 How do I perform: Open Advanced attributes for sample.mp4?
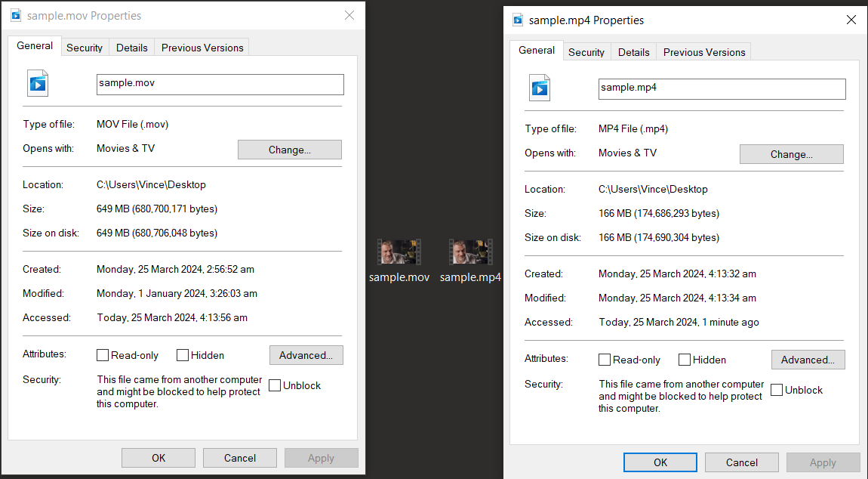click(x=808, y=359)
